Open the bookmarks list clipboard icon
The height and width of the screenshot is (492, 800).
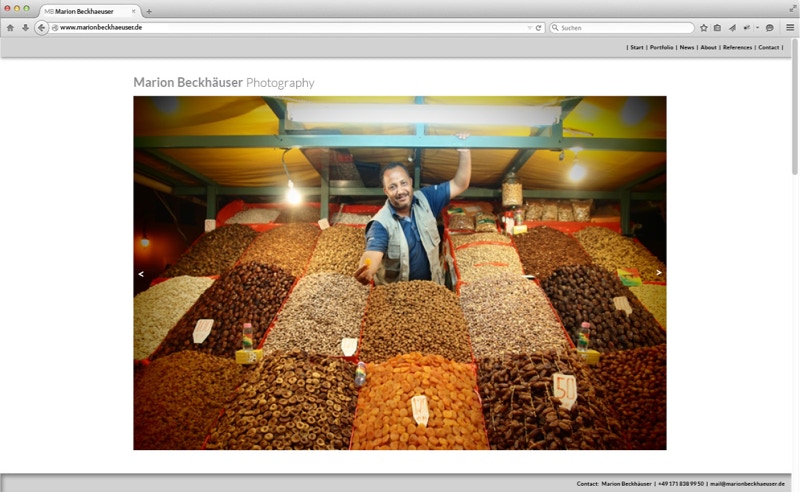717,28
